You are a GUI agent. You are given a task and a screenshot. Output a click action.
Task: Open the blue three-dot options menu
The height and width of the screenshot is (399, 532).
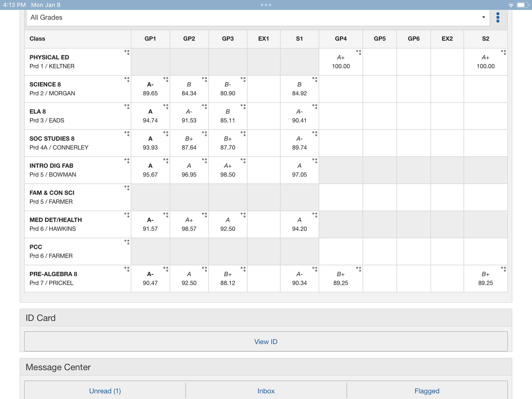(498, 17)
